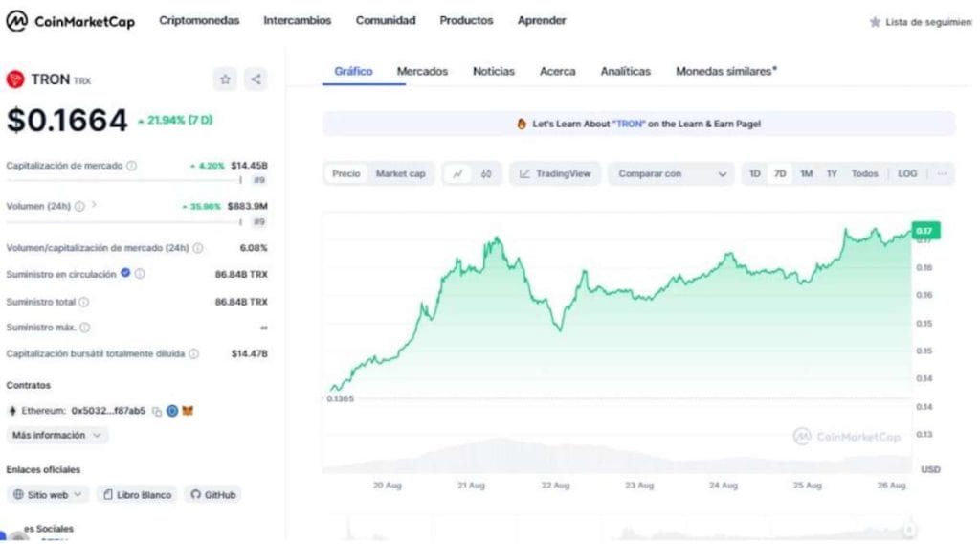Click the Lista de seguimiento star icon
This screenshot has height=544, width=980.
(875, 22)
